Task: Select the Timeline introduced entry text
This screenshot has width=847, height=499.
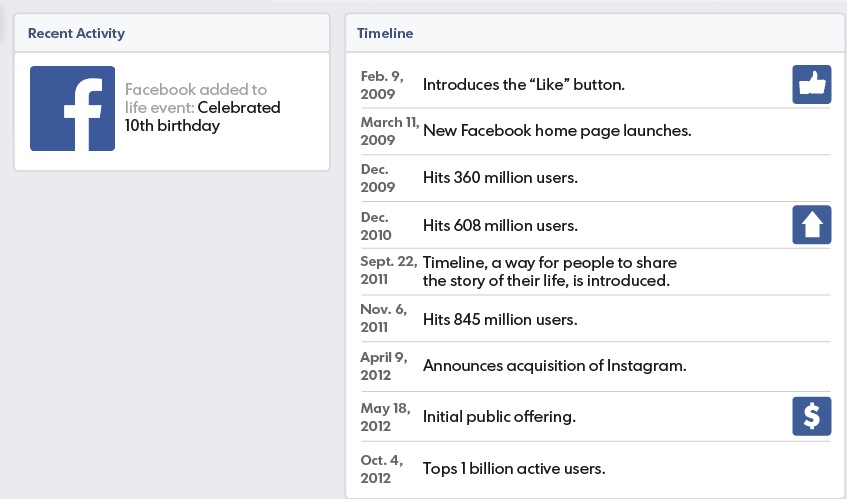Action: (550, 272)
